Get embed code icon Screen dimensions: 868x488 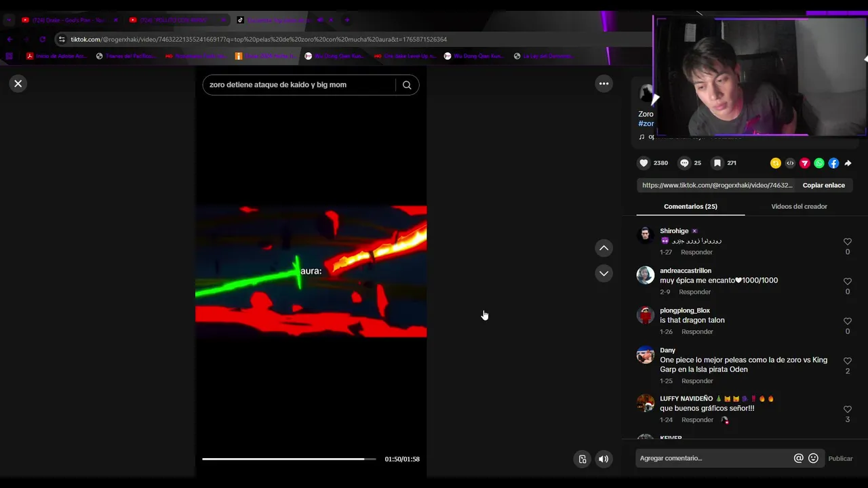click(790, 163)
